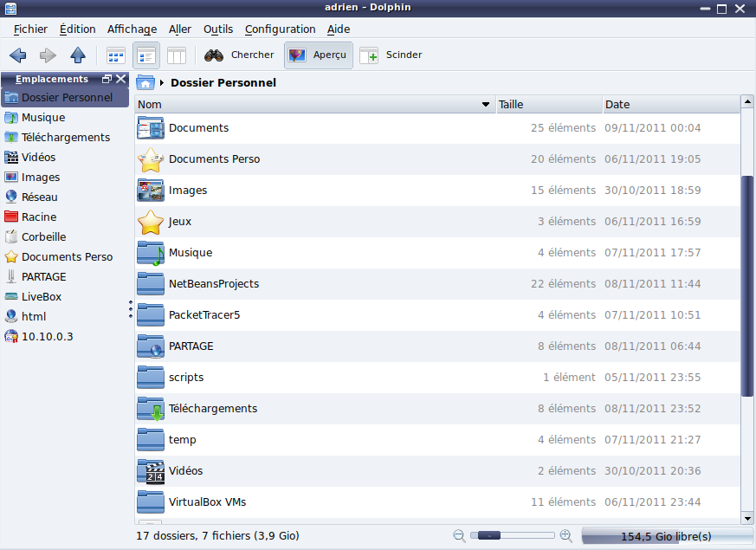
Task: Open the Aller menu
Action: [180, 29]
